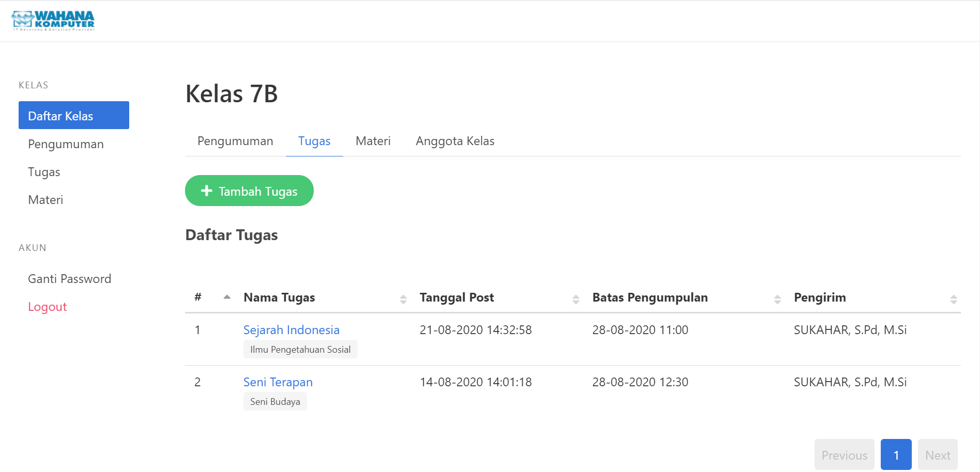Open the Seni Terapan task

278,382
